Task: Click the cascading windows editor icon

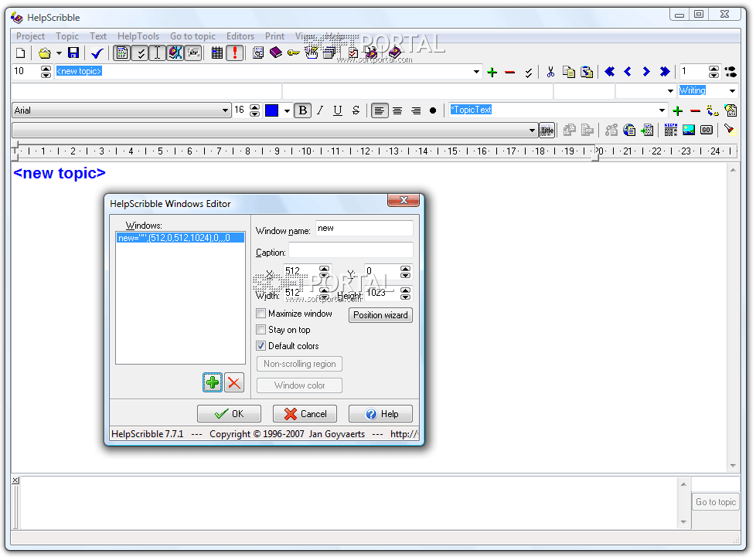Action: (330, 53)
